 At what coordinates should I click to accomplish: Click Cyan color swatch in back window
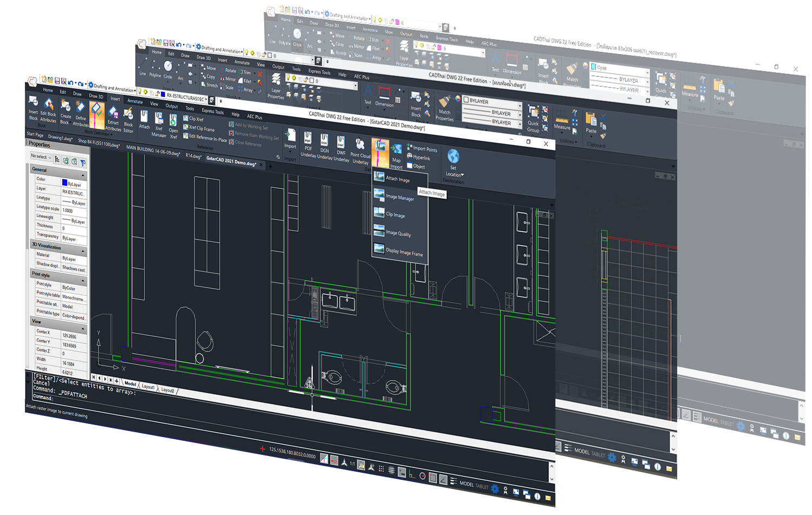click(x=593, y=67)
